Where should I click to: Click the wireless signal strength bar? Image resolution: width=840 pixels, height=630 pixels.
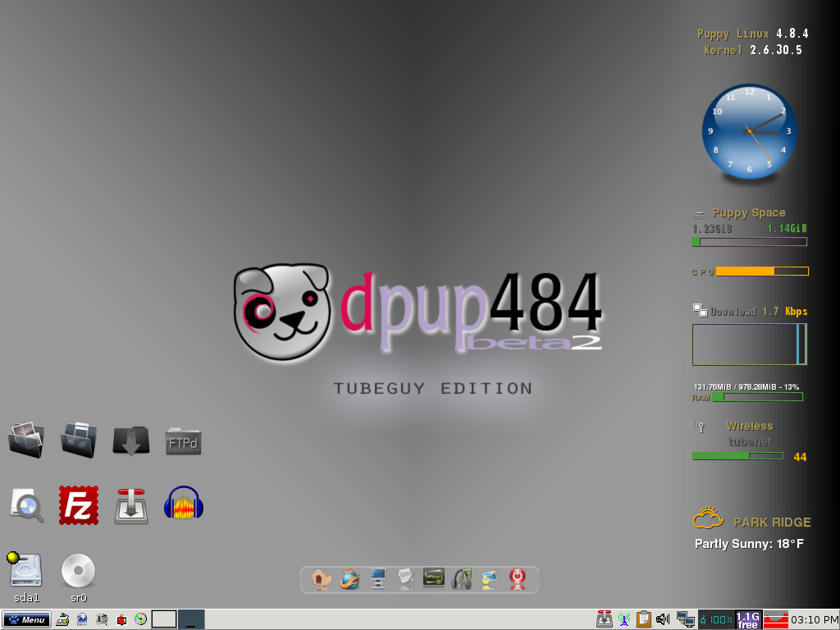click(x=737, y=456)
